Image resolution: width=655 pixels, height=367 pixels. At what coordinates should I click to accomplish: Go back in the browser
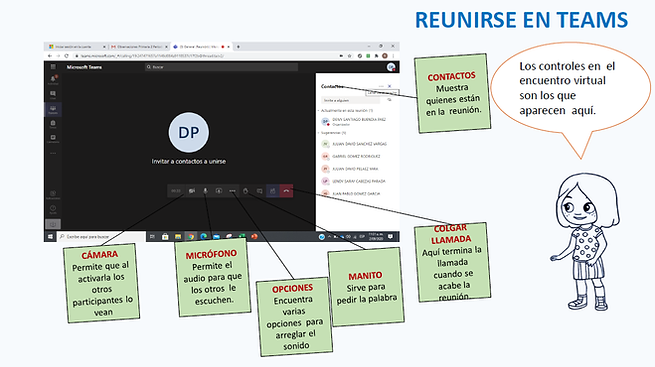point(50,56)
